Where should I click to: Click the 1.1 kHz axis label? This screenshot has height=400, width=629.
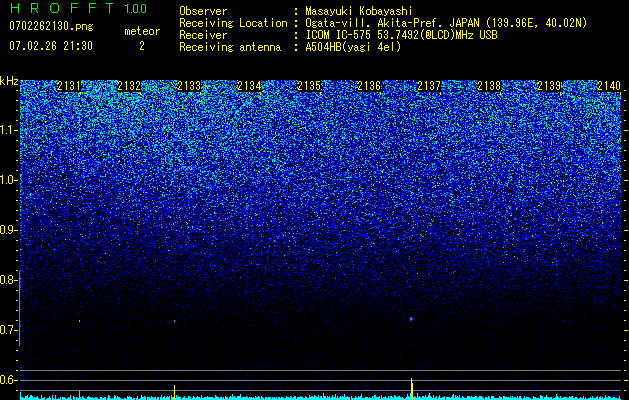[x=8, y=130]
